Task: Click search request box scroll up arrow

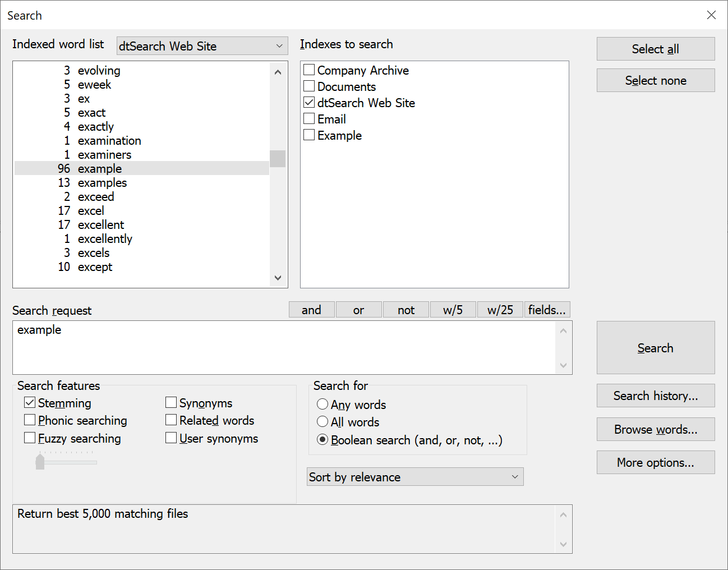Action: pos(564,330)
